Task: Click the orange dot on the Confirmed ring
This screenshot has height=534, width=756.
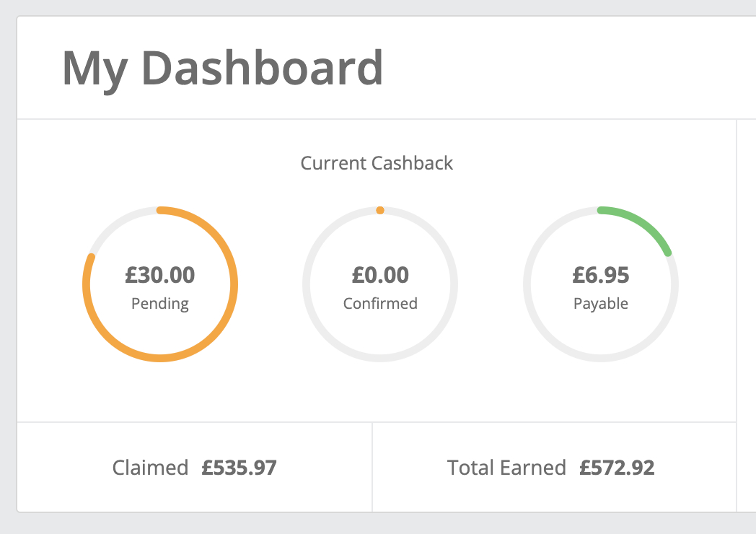Action: [x=380, y=210]
